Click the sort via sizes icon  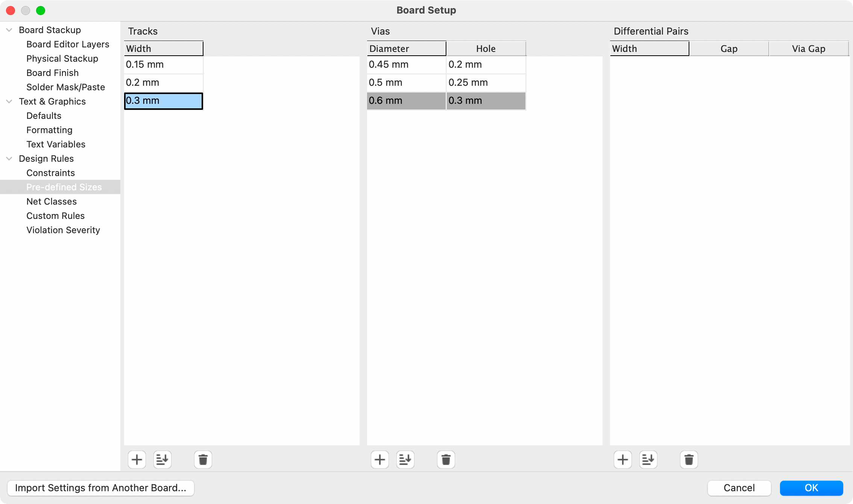[x=404, y=460]
